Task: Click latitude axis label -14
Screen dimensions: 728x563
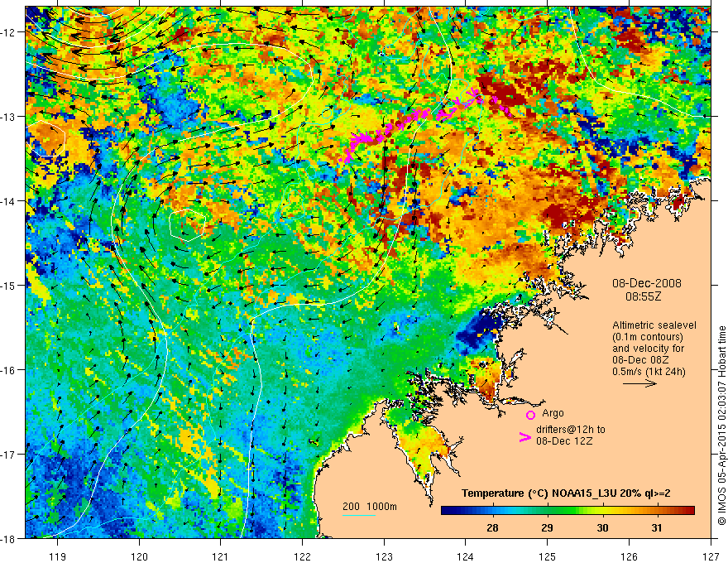Action: pyautogui.click(x=9, y=201)
